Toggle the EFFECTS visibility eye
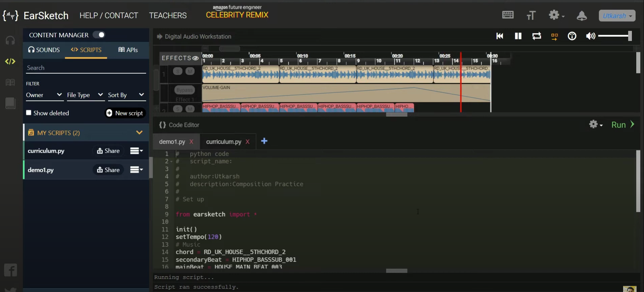This screenshot has height=292, width=644. click(x=195, y=58)
